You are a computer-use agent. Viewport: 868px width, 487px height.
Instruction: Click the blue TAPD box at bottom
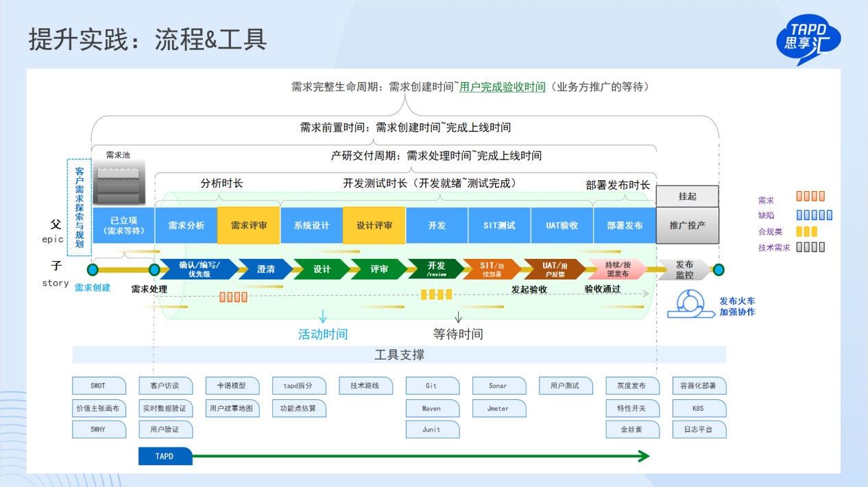click(165, 456)
